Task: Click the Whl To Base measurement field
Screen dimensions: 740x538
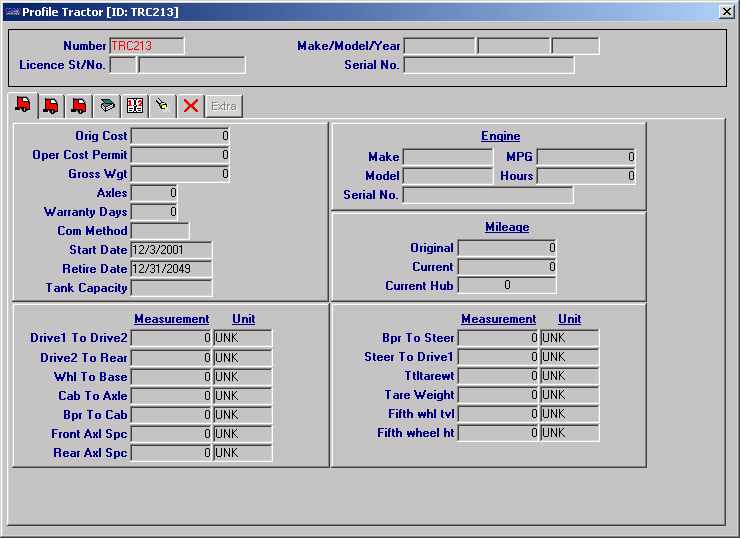Action: point(171,377)
